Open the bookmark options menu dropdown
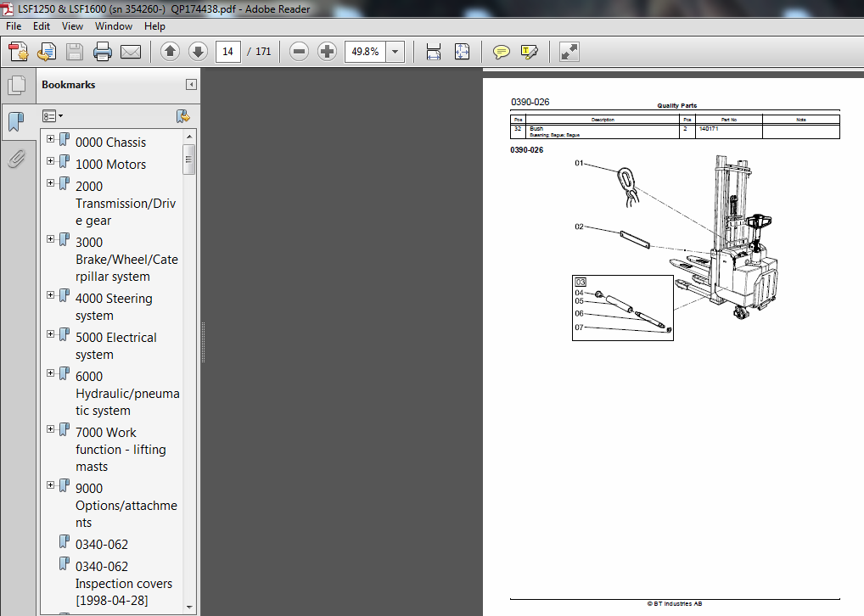 (x=53, y=116)
